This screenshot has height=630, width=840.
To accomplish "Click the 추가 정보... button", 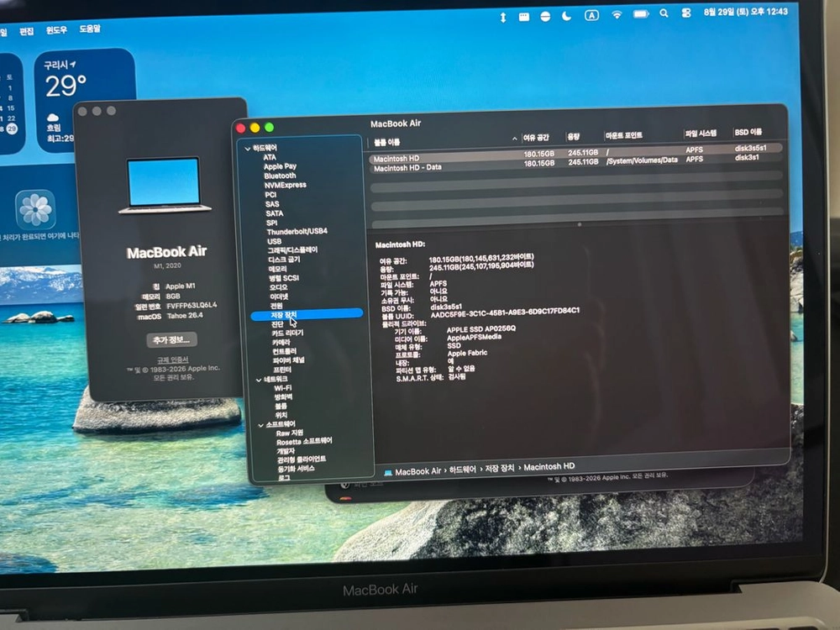I will point(171,339).
